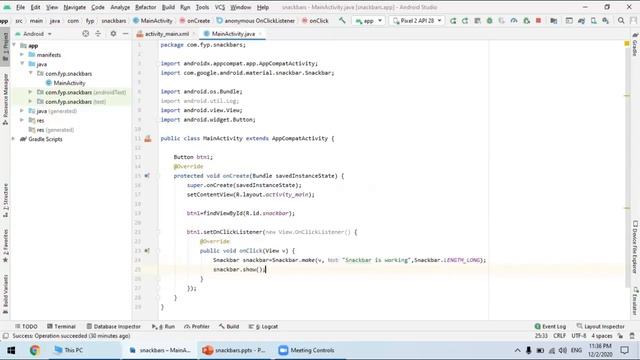Open the Terminal tool window
Viewport: 640px width, 360px height.
coord(61,327)
